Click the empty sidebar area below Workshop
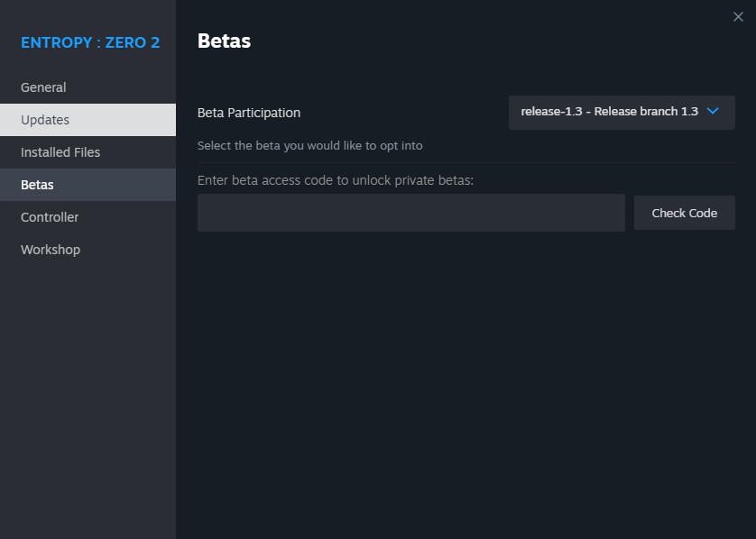Screen dimensions: 756x539 [88, 397]
